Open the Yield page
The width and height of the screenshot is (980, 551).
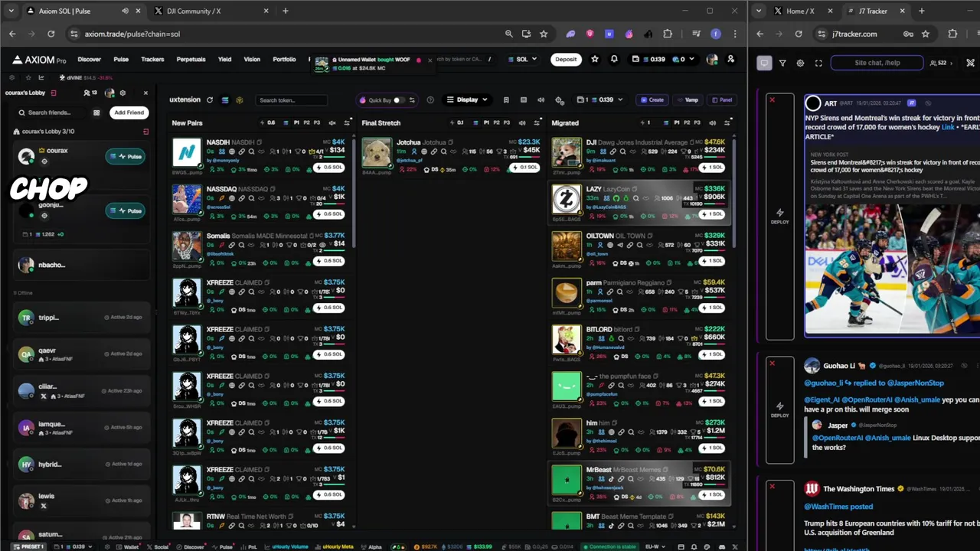pyautogui.click(x=224, y=59)
